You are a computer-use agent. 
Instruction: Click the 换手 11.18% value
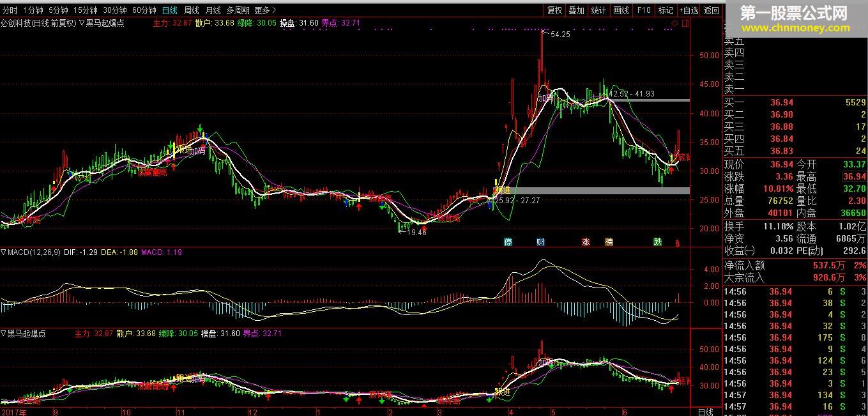[x=777, y=226]
